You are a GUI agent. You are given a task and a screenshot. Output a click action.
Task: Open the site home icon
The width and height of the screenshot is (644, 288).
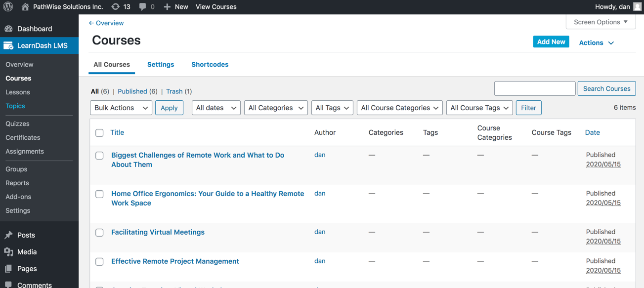(25, 7)
